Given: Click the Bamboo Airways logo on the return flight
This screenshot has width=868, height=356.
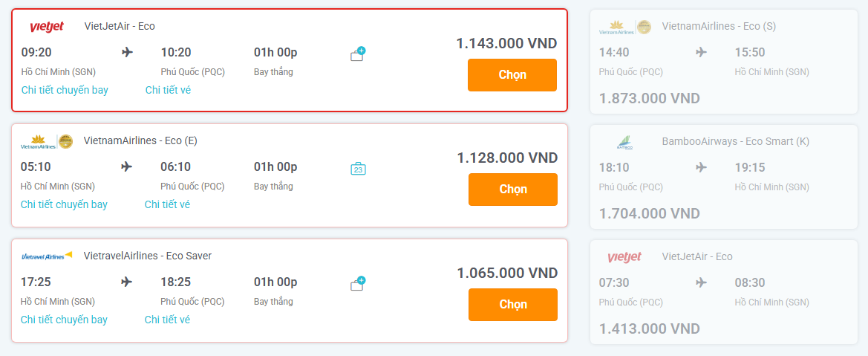Looking at the screenshot, I should [624, 143].
